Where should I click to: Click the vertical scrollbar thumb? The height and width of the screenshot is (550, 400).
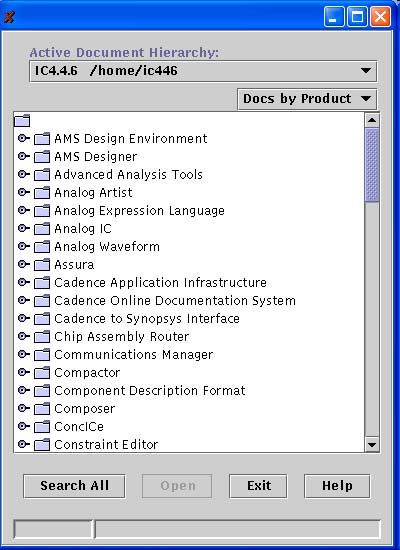click(x=372, y=165)
